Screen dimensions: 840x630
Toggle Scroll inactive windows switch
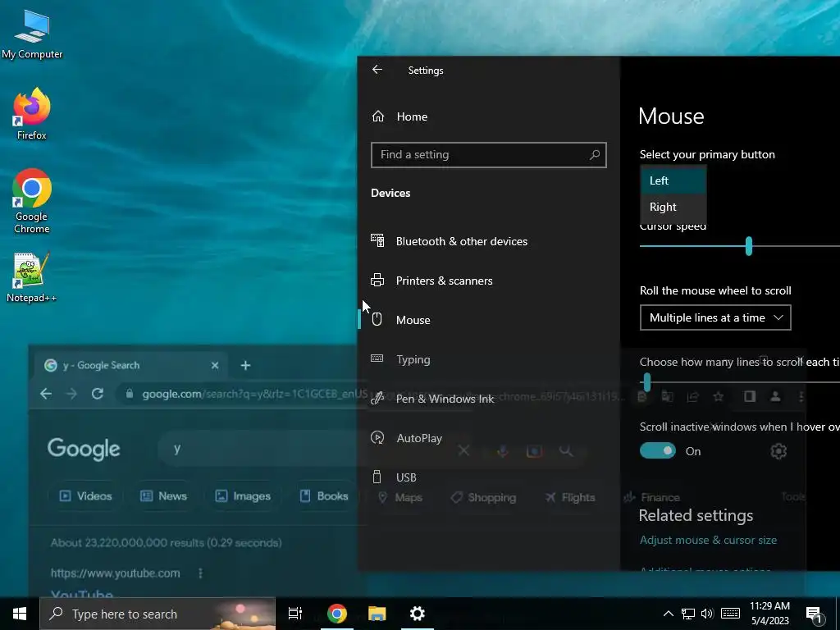(x=657, y=451)
